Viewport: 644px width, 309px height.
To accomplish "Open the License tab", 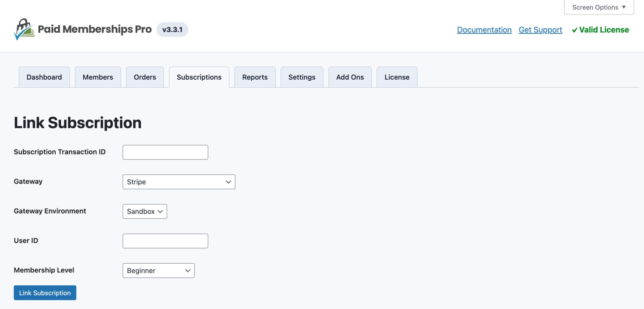I will (397, 77).
